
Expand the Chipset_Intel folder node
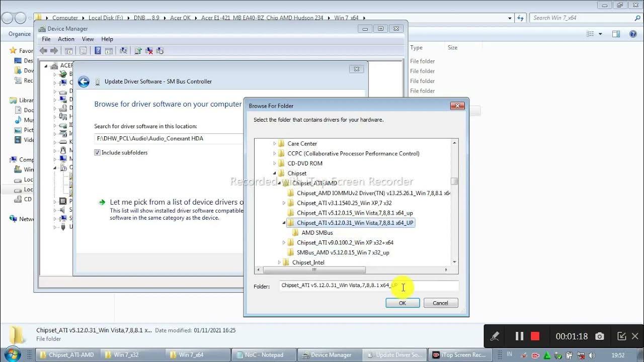tap(279, 262)
